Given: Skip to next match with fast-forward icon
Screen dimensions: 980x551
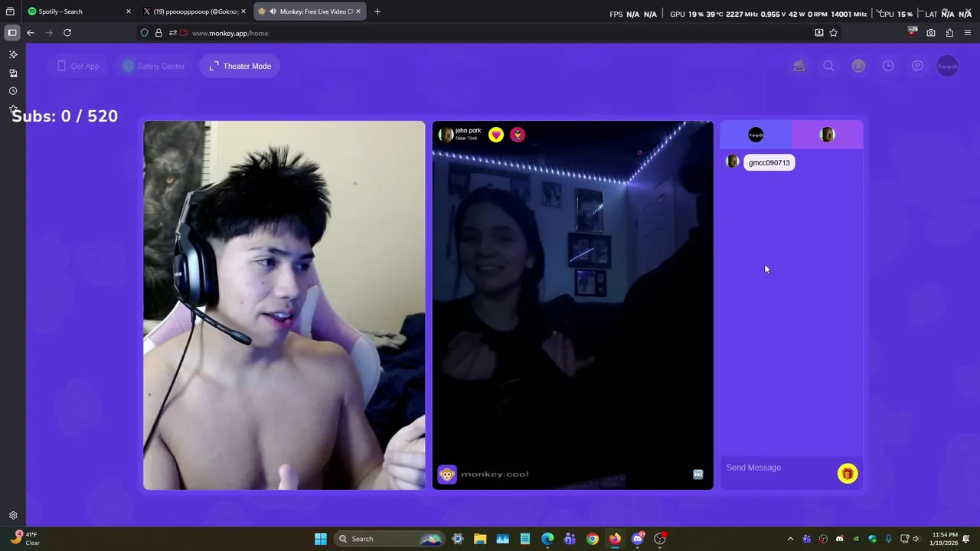Looking at the screenshot, I should [x=697, y=474].
